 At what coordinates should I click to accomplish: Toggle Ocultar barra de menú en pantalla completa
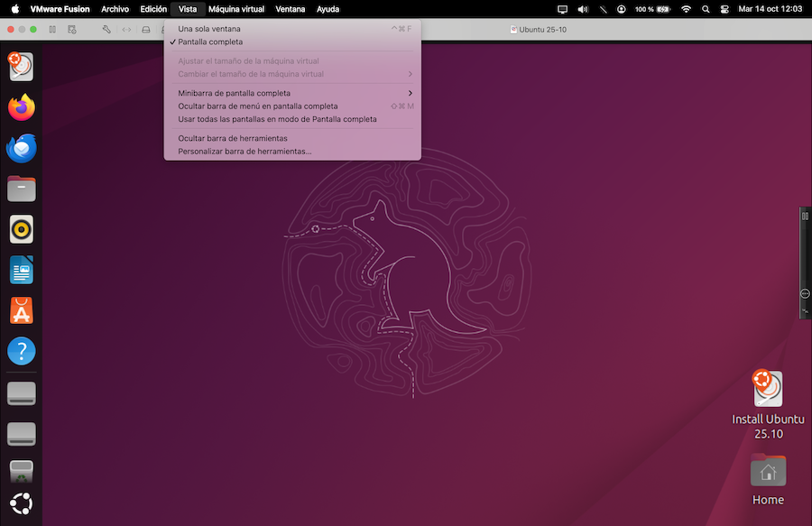coord(257,106)
